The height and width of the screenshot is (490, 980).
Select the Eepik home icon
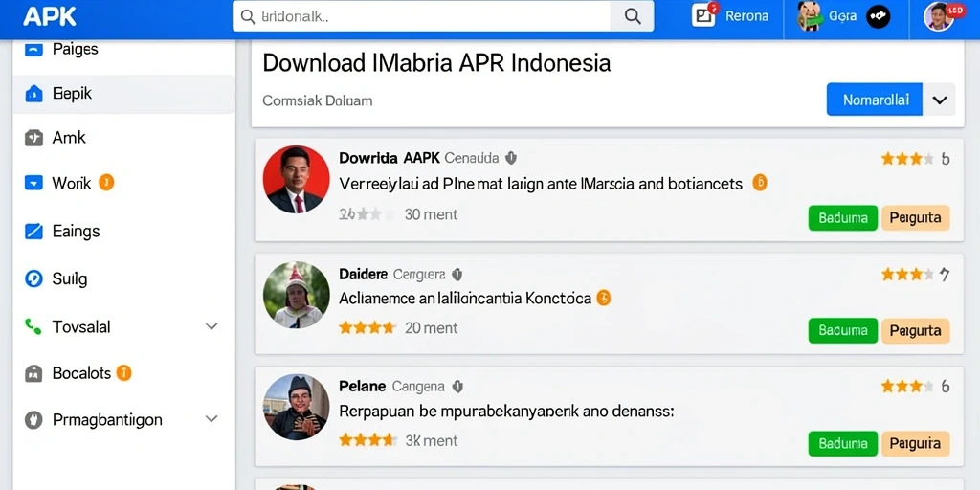pyautogui.click(x=33, y=95)
